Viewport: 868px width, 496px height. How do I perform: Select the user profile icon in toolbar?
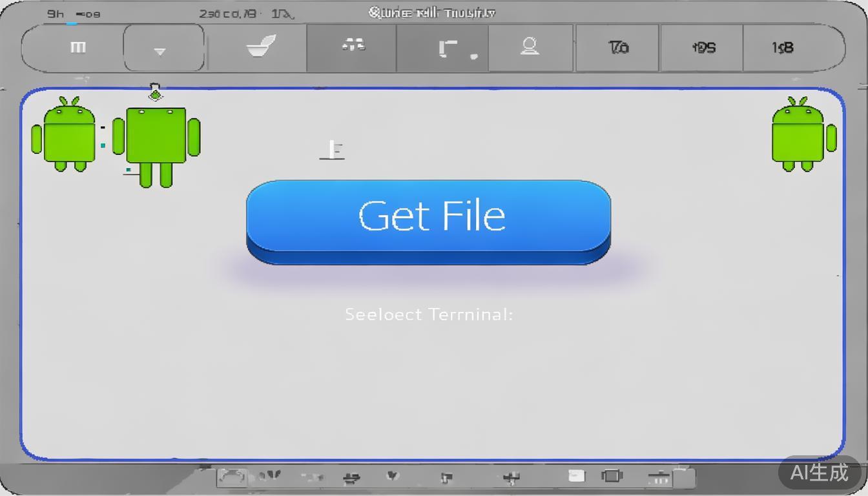(x=530, y=46)
